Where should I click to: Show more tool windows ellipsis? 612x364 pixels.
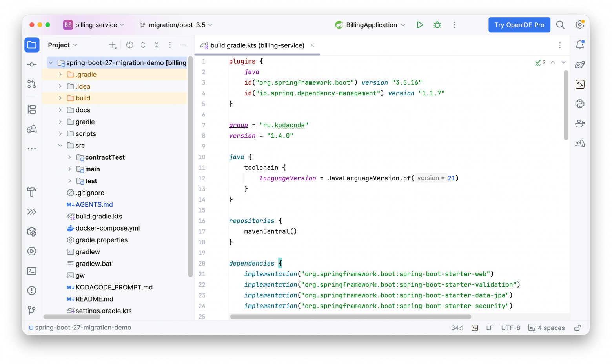pyautogui.click(x=32, y=149)
